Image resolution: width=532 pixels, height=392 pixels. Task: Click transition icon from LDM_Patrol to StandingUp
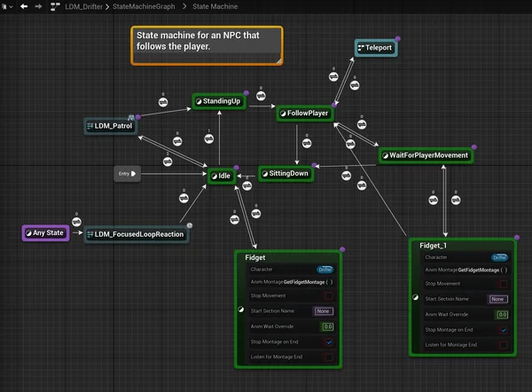pyautogui.click(x=163, y=102)
